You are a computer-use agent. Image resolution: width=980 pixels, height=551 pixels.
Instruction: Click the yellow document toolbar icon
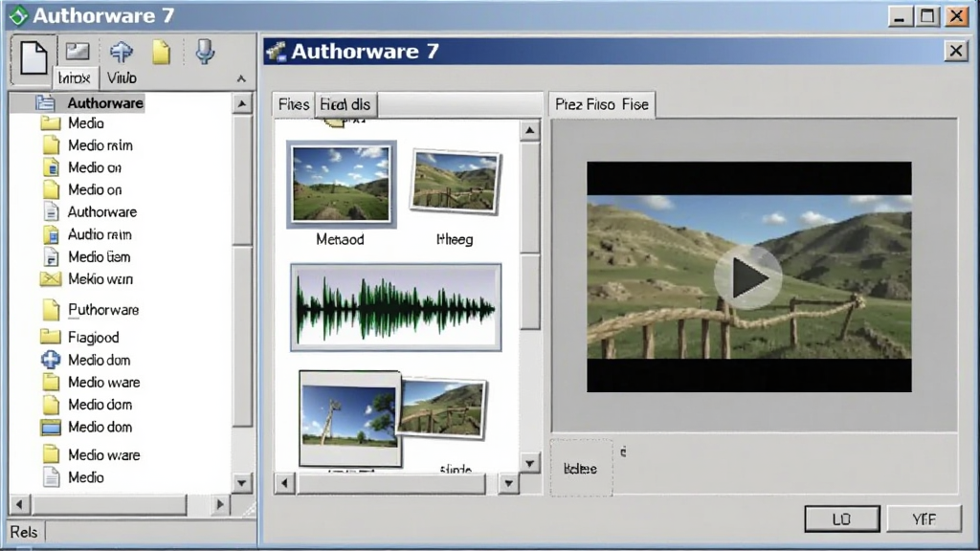point(161,52)
